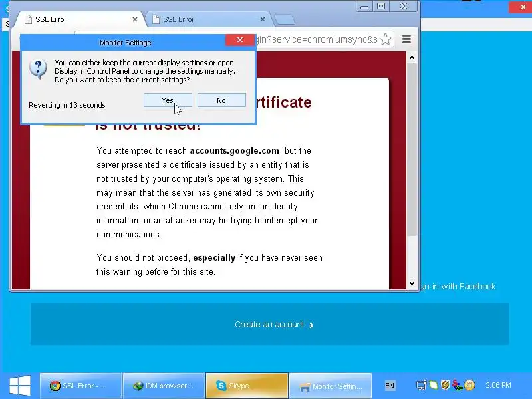Click the question mark icon in dialog

(38, 69)
